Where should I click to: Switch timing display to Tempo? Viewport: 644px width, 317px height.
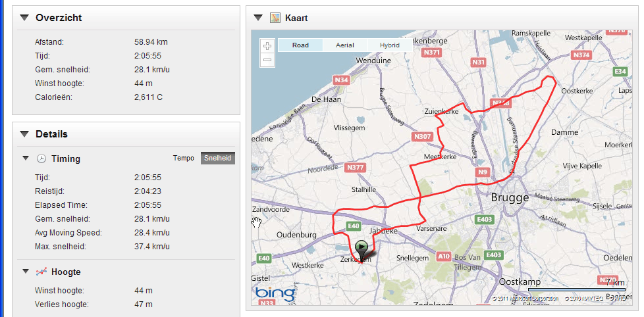tap(184, 158)
